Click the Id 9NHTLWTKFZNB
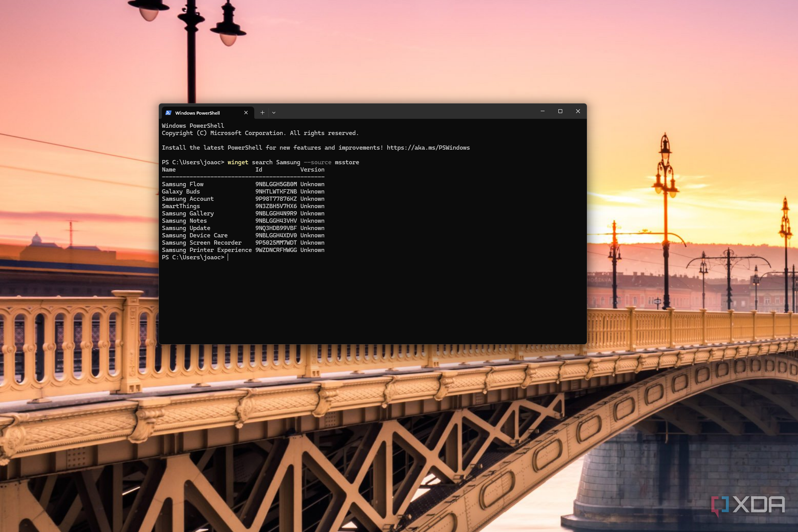Screen dimensions: 798x532 coord(276,192)
